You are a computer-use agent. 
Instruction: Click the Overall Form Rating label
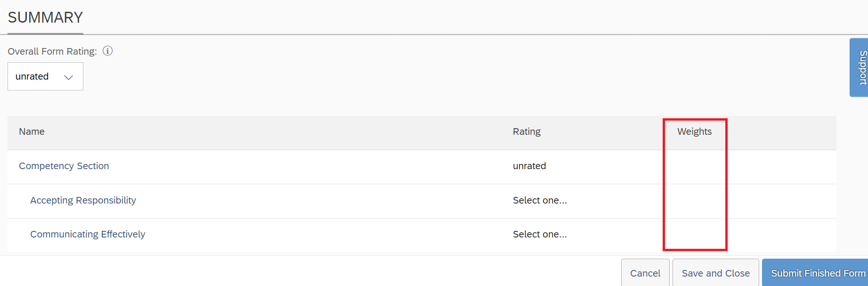click(x=52, y=51)
